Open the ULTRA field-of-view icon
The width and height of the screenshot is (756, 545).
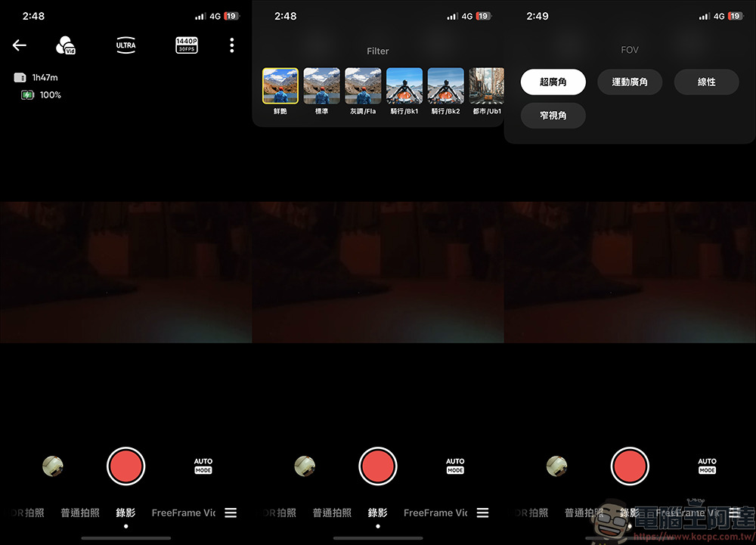[x=126, y=45]
